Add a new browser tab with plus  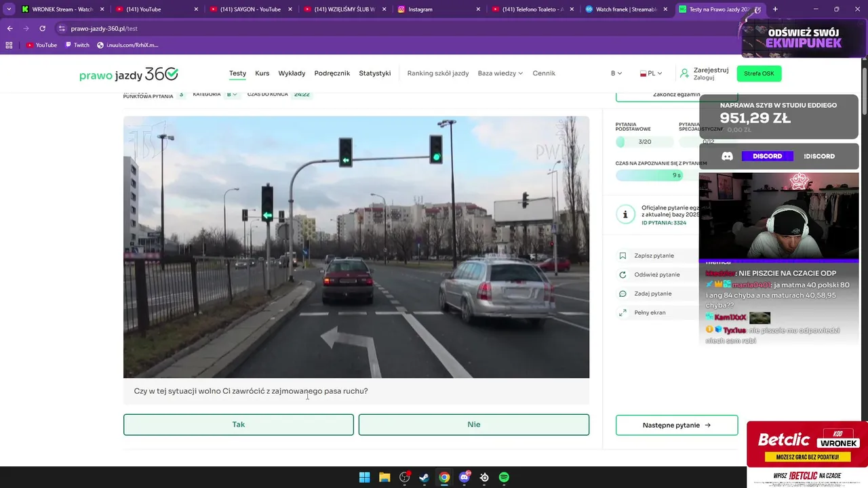point(775,9)
